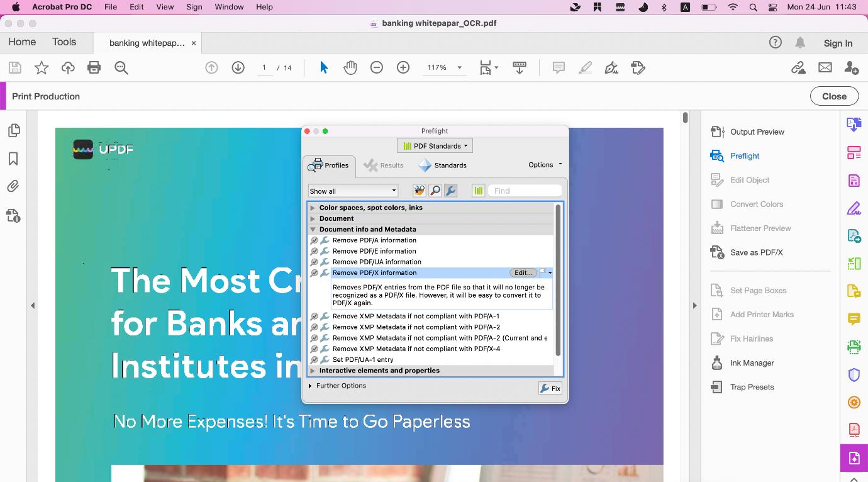Go to the next page arrow
Image resolution: width=868 pixels, height=482 pixels.
coord(238,68)
